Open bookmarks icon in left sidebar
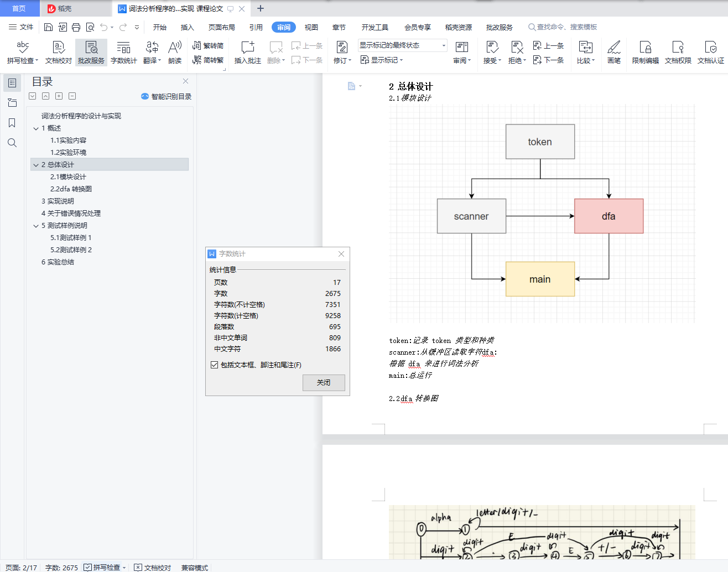 [12, 123]
